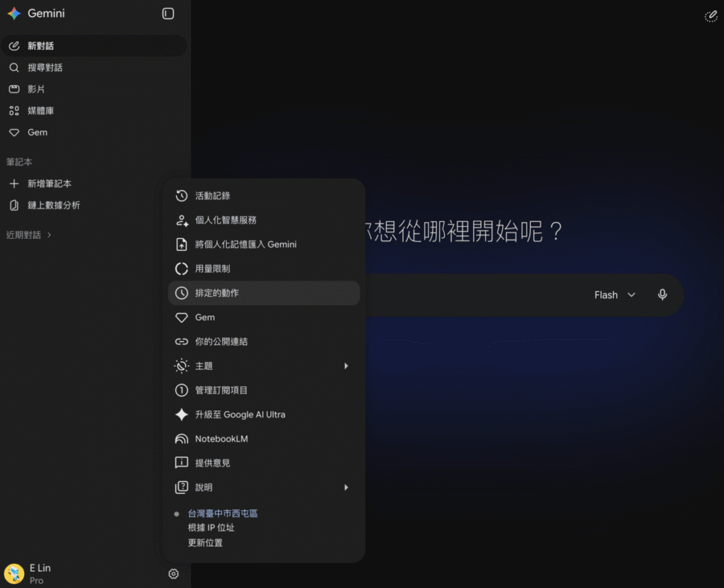Click 更新位置 to update location

[x=205, y=543]
